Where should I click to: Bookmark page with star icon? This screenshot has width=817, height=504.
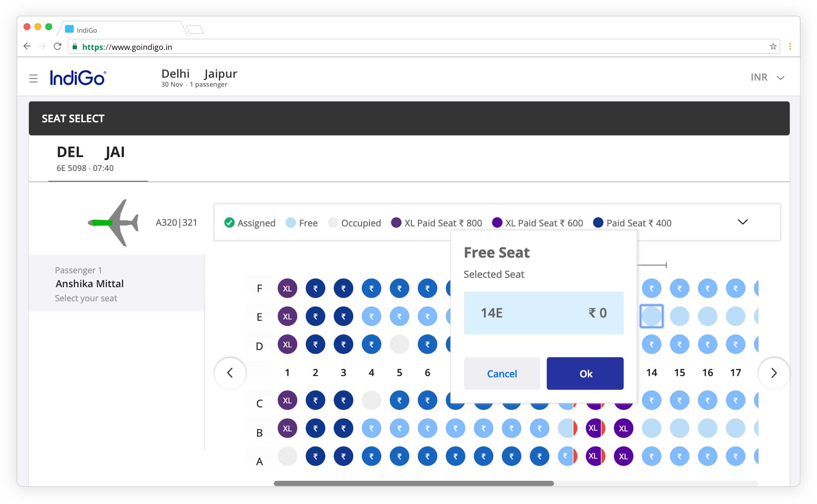[x=773, y=47]
